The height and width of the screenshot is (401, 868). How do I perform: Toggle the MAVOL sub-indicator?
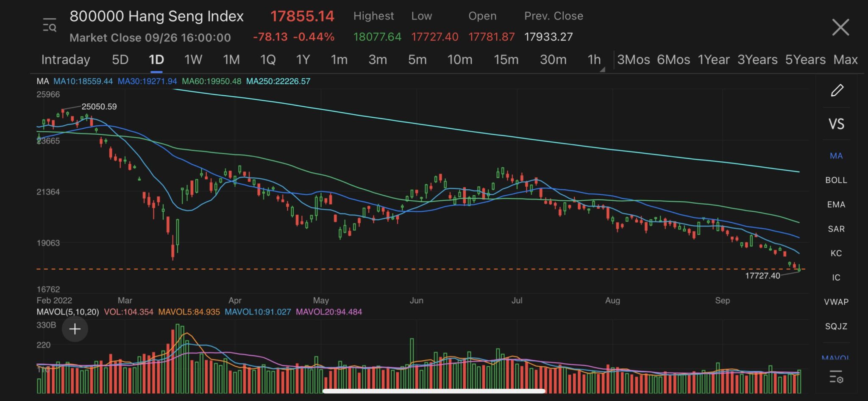[835, 357]
